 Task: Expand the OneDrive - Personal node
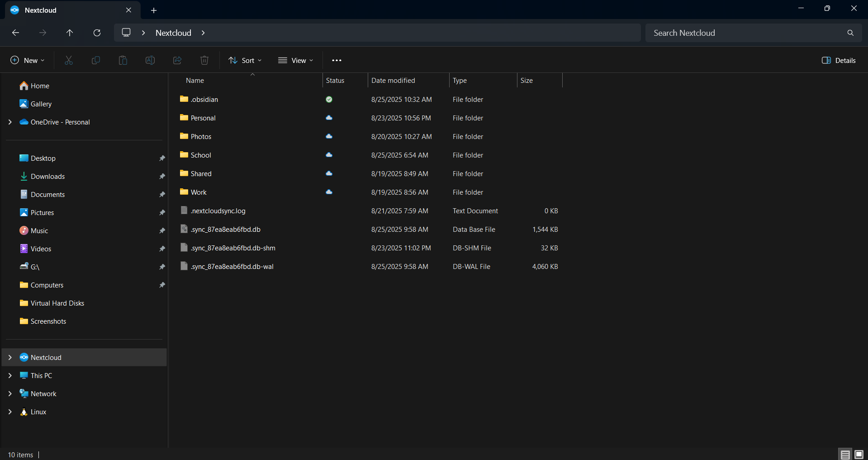coord(10,122)
